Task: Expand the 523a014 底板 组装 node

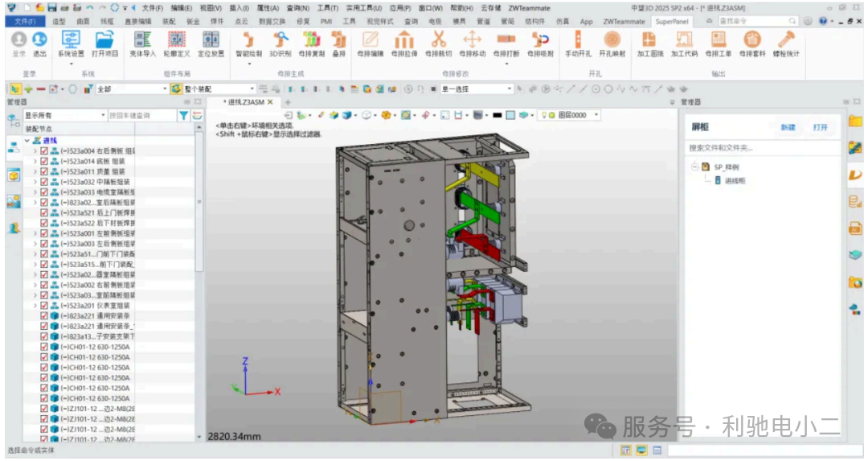Action: tap(35, 161)
